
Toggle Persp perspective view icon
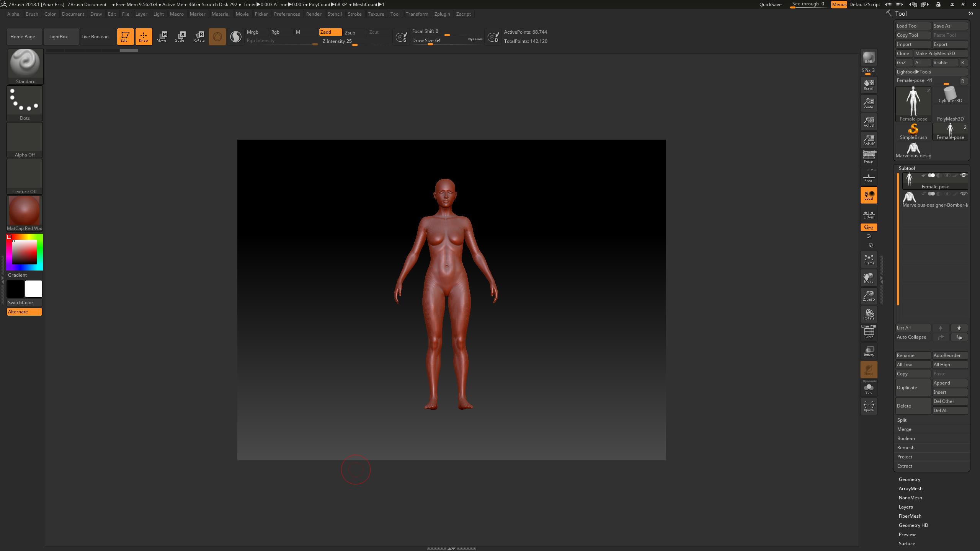tap(869, 157)
